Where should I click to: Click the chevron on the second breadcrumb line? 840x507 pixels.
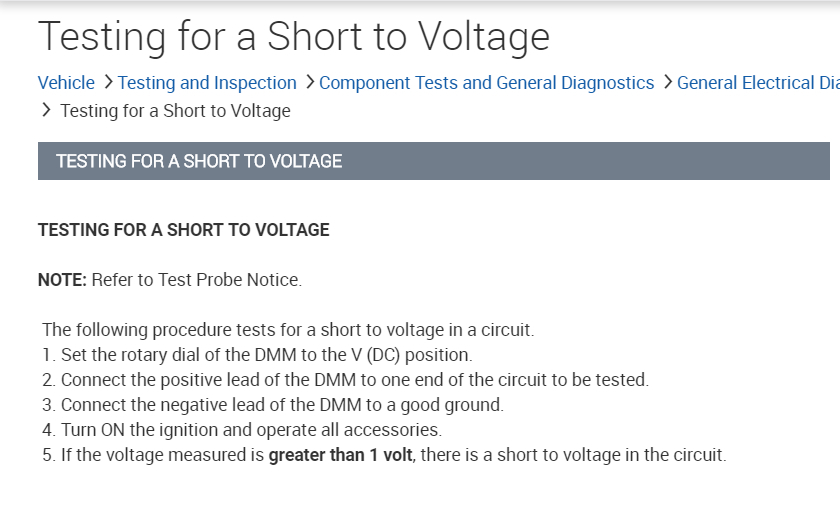click(x=47, y=110)
